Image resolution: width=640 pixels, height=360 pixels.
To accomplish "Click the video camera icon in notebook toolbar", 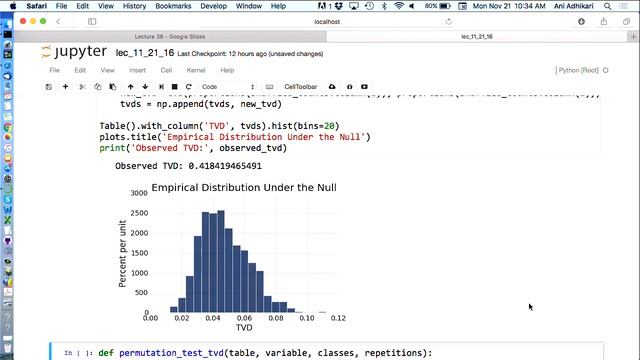I will click(364, 87).
